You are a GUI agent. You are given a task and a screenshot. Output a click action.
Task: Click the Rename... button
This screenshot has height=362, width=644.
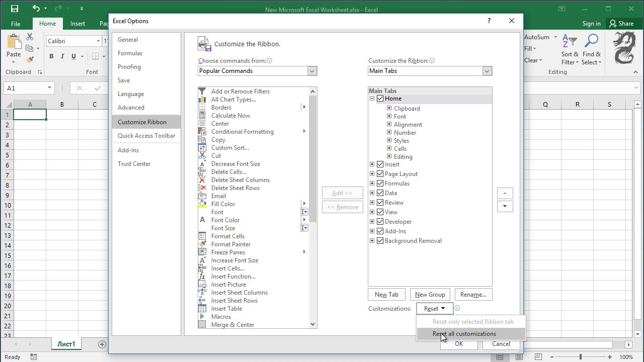(473, 295)
